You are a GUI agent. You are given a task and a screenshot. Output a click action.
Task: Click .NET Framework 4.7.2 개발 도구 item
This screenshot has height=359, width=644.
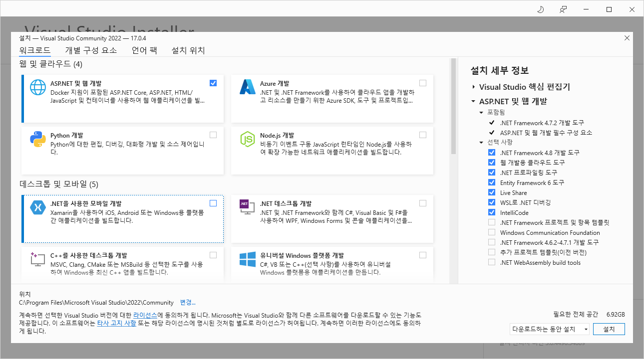[542, 123]
